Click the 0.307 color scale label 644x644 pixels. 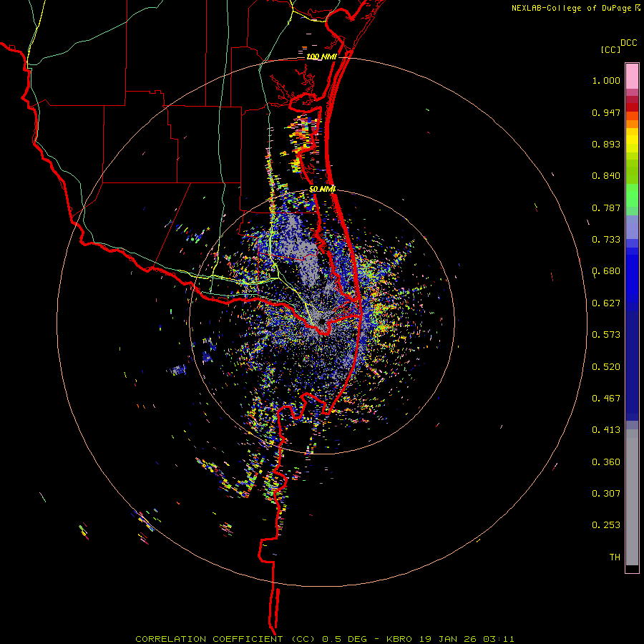(606, 494)
